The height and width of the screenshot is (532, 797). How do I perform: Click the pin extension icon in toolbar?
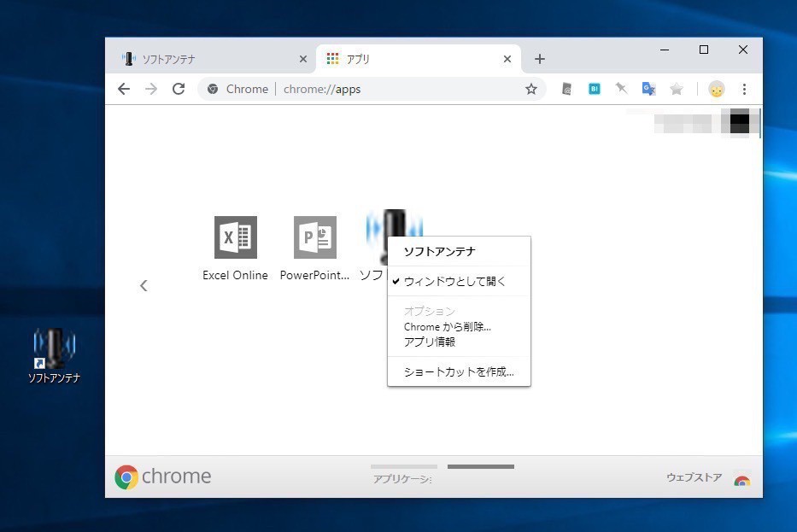coord(621,89)
